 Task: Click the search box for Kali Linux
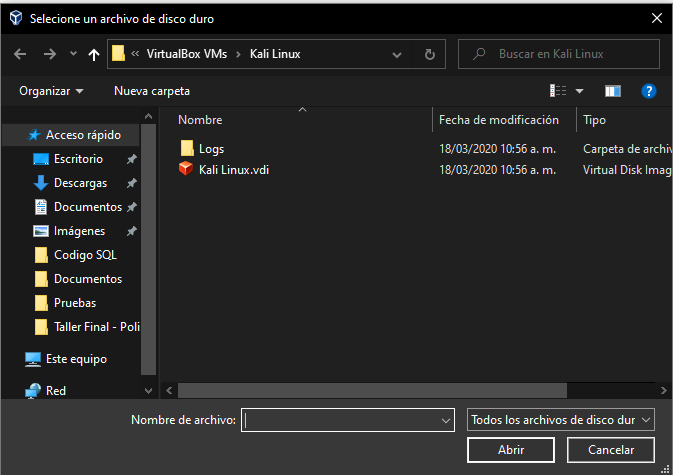(559, 54)
